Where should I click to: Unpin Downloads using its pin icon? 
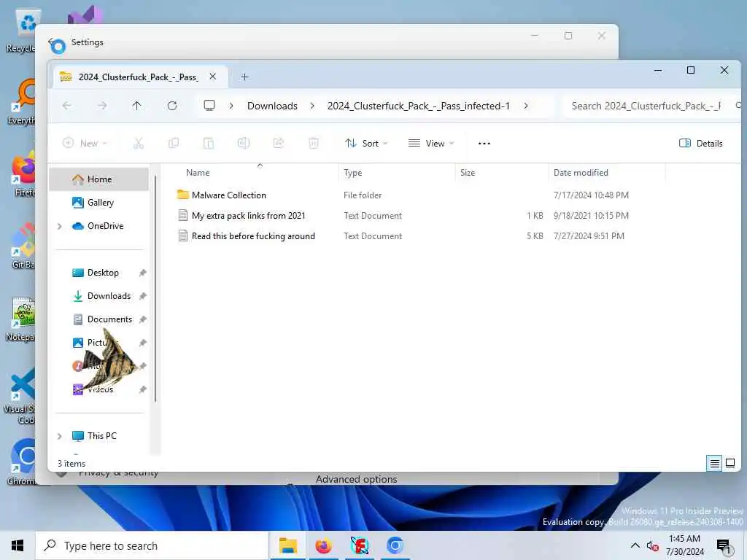pyautogui.click(x=142, y=296)
